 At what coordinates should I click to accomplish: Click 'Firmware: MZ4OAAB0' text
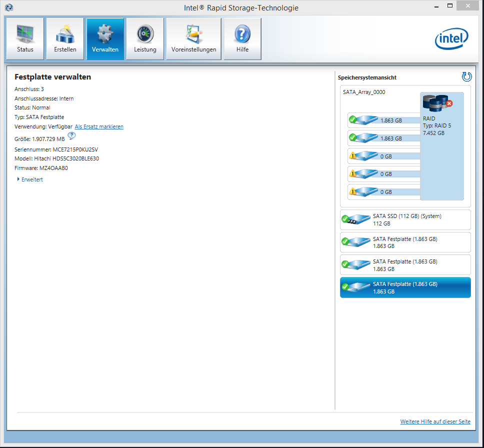pos(41,168)
